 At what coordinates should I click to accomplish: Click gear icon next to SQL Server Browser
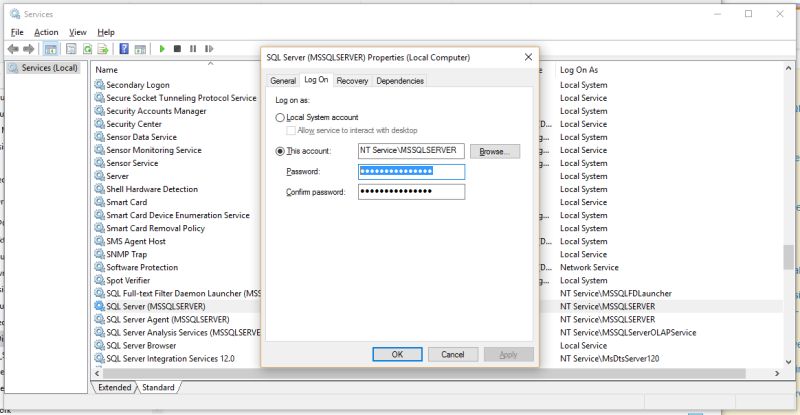point(99,346)
